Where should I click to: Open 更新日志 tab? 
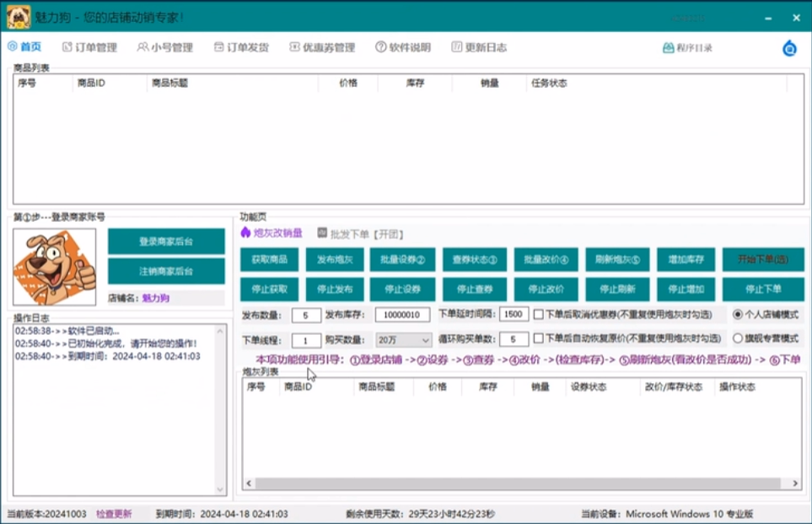pos(479,47)
